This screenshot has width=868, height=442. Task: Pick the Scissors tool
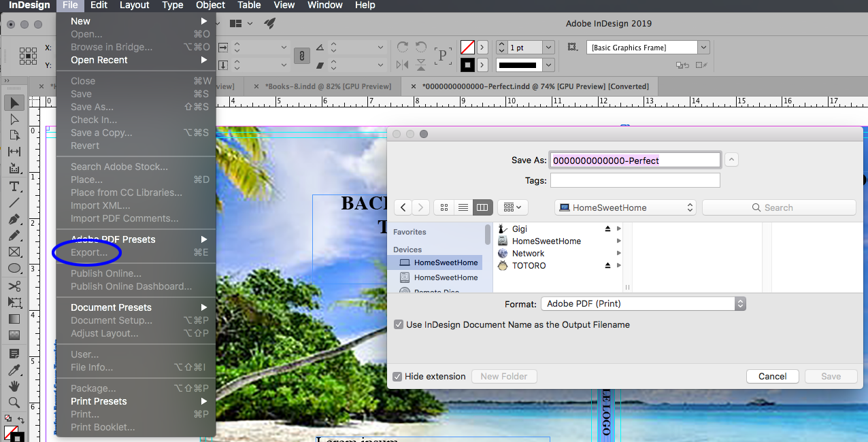click(14, 286)
